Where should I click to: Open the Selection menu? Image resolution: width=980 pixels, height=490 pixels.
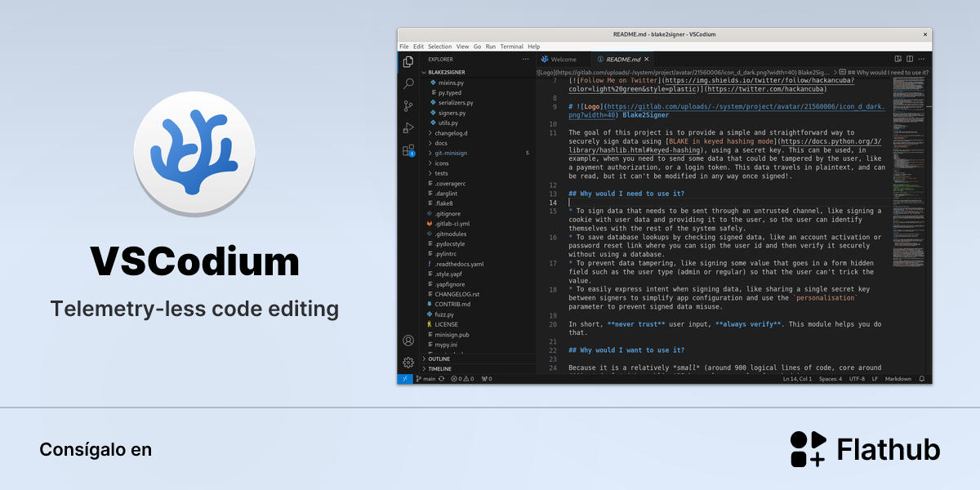(439, 47)
